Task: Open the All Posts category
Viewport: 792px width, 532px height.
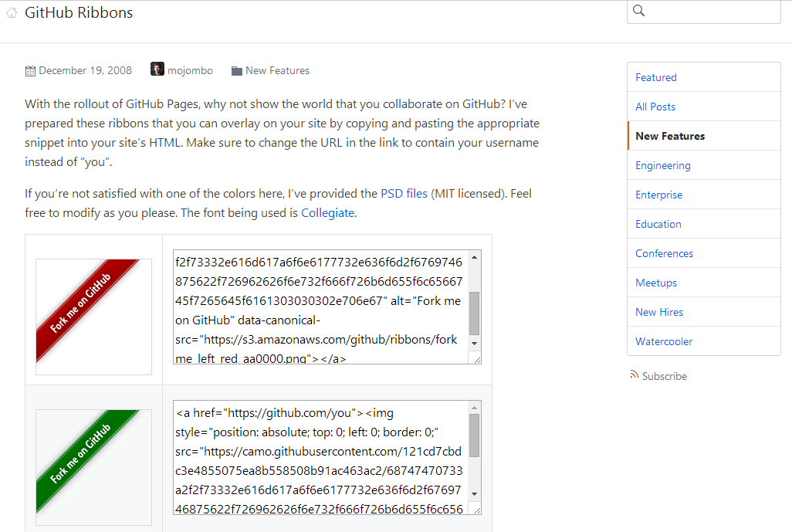Action: 703,107
